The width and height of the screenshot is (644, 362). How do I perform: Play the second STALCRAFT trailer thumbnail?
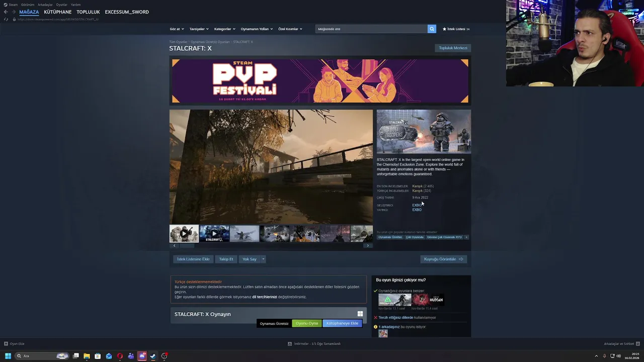(x=214, y=233)
